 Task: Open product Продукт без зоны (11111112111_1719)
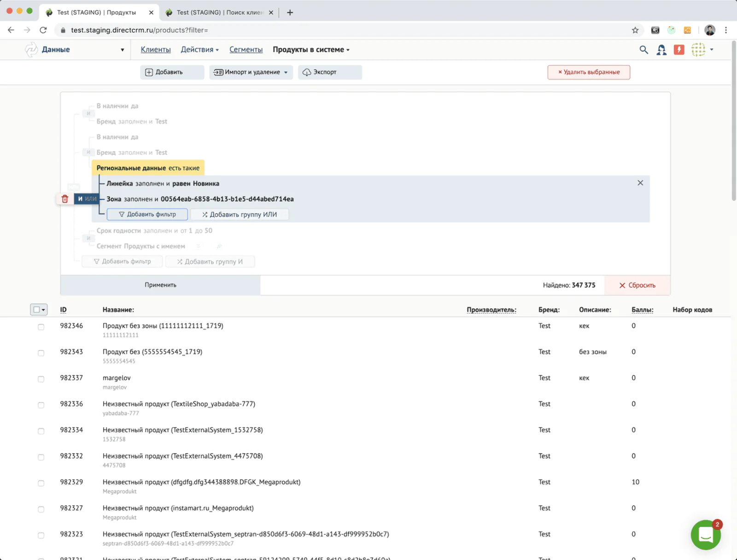coord(163,326)
